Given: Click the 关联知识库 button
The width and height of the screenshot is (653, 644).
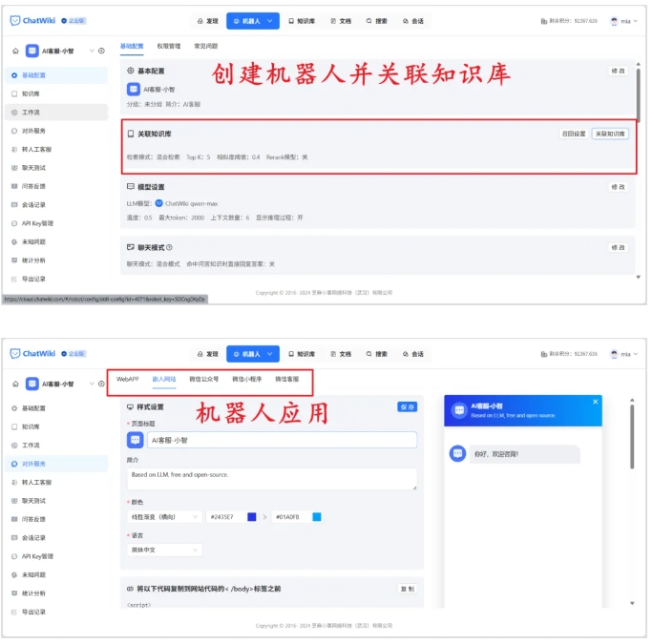Looking at the screenshot, I should click(610, 134).
